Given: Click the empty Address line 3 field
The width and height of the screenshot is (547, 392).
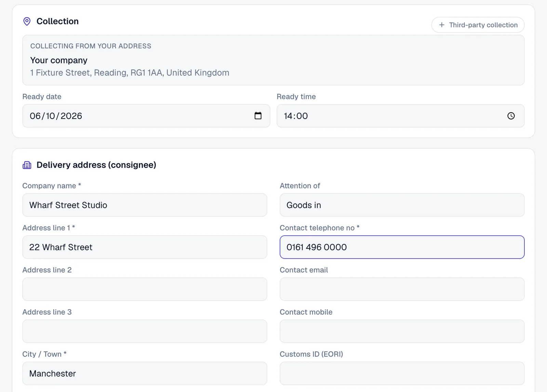Looking at the screenshot, I should (145, 331).
